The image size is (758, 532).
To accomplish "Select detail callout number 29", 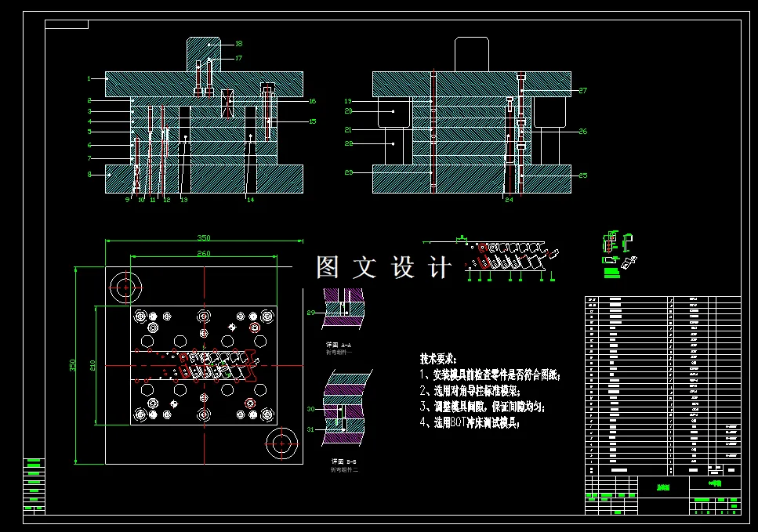I will [311, 313].
